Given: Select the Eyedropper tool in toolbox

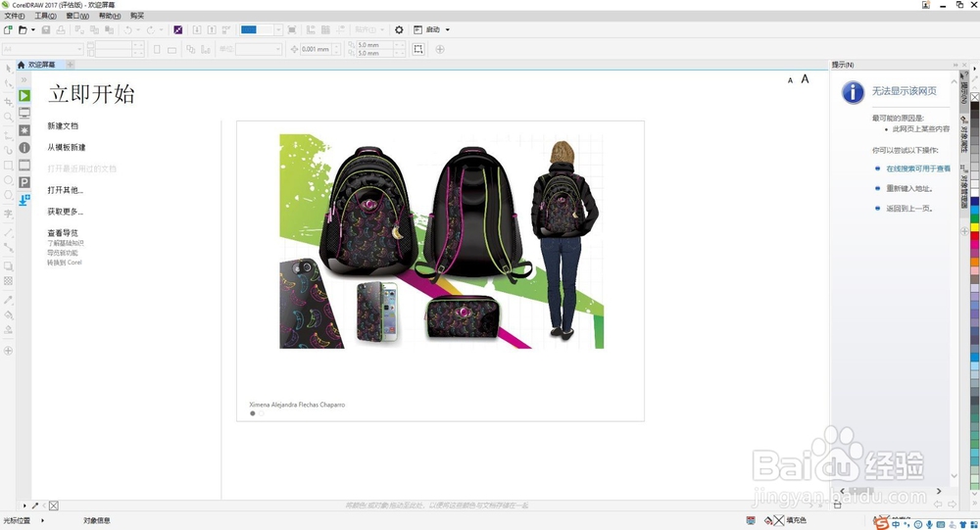Looking at the screenshot, I should coord(8,300).
